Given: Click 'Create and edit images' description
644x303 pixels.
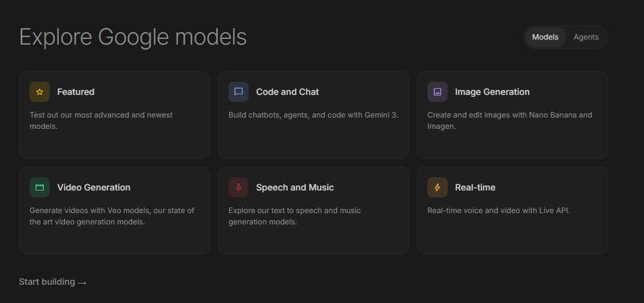Looking at the screenshot, I should click(510, 121).
